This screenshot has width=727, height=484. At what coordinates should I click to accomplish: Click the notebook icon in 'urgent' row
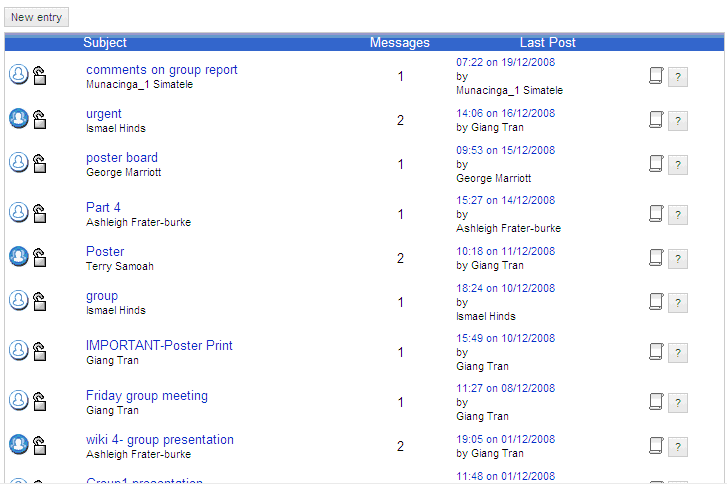[656, 120]
